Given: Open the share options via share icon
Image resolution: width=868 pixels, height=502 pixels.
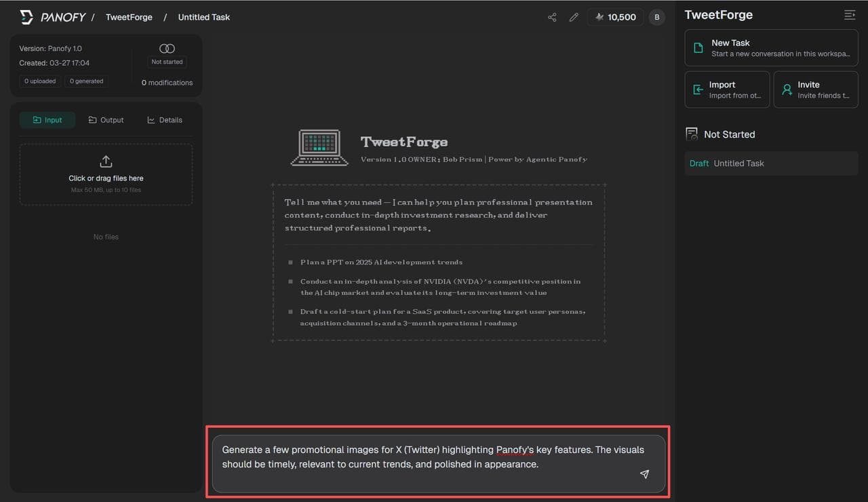Looking at the screenshot, I should [551, 17].
